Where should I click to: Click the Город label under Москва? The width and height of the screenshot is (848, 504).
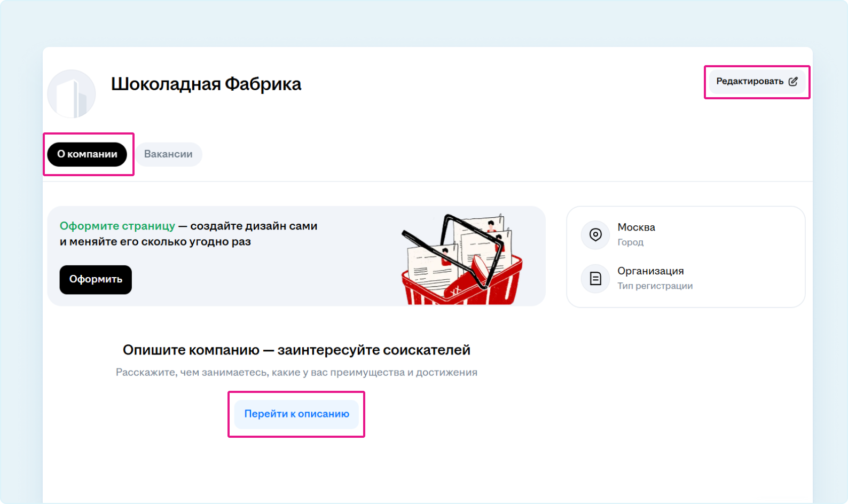click(x=630, y=242)
